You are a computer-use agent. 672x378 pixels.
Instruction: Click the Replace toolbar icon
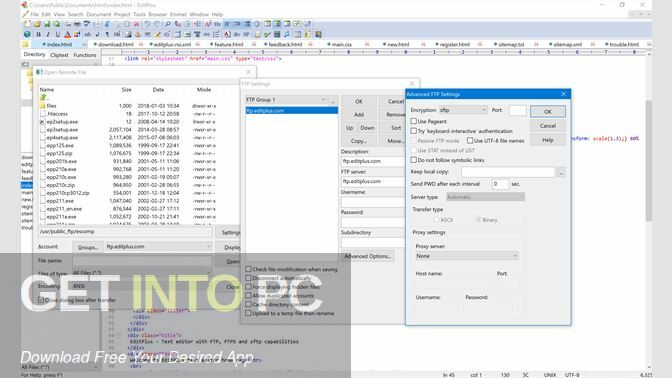[177, 24]
